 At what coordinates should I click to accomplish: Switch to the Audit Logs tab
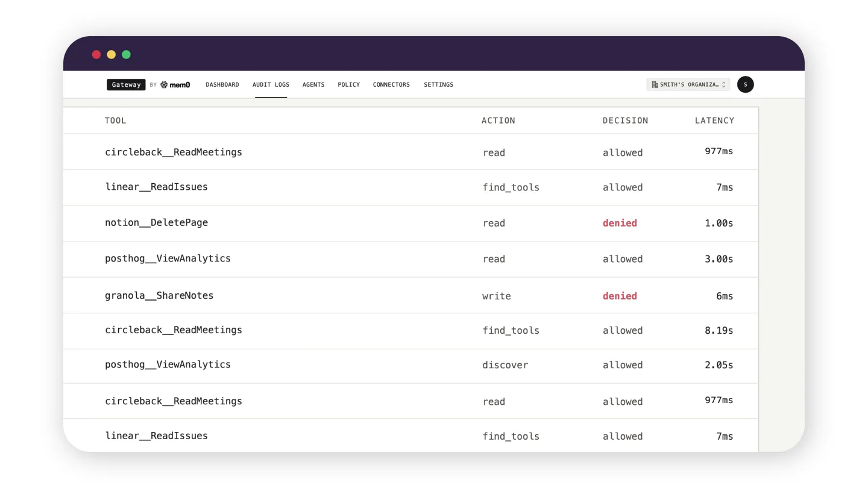click(x=271, y=85)
